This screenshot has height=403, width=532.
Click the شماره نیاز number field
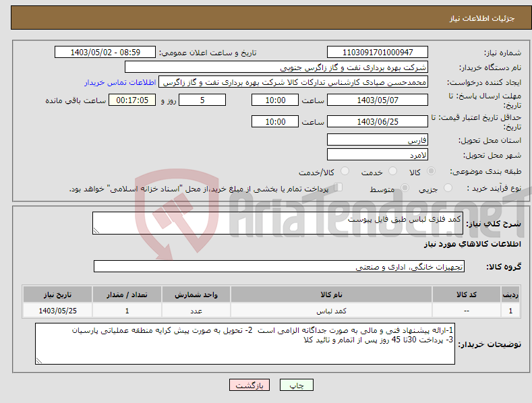point(378,53)
